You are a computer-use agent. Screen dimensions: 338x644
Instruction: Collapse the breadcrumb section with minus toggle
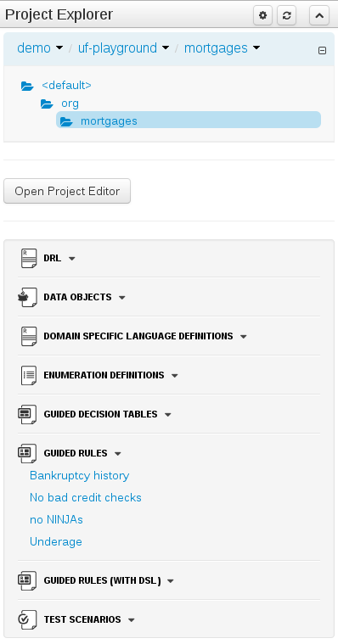tap(323, 51)
